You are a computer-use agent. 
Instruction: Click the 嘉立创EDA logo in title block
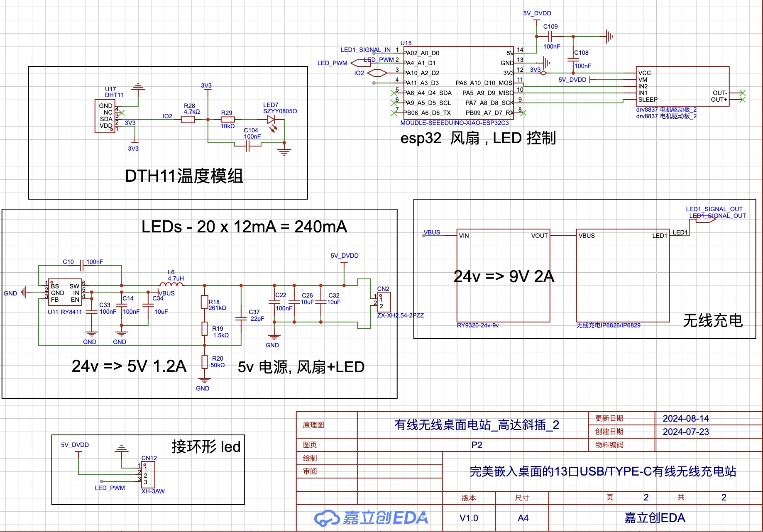pyautogui.click(x=371, y=518)
